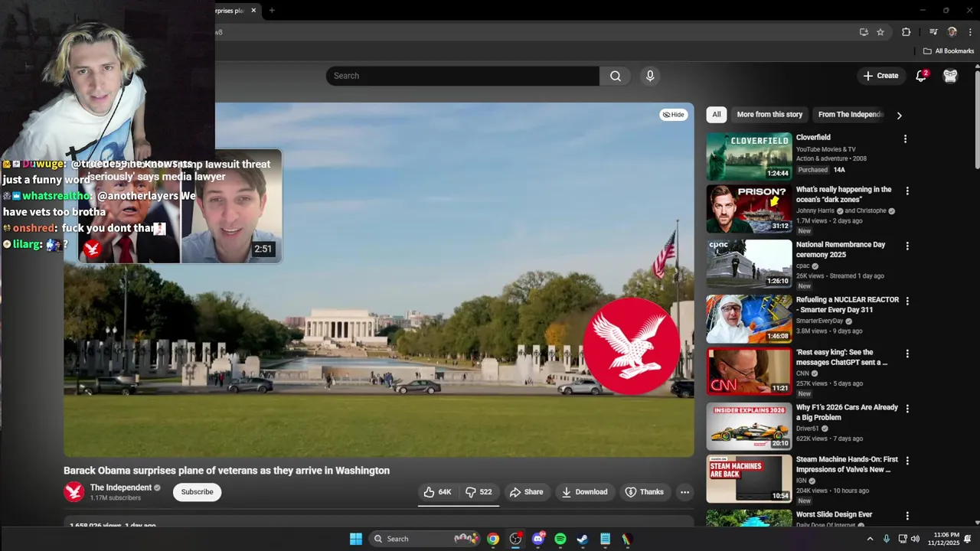Like the video (64K thumbs up)

pos(437,492)
